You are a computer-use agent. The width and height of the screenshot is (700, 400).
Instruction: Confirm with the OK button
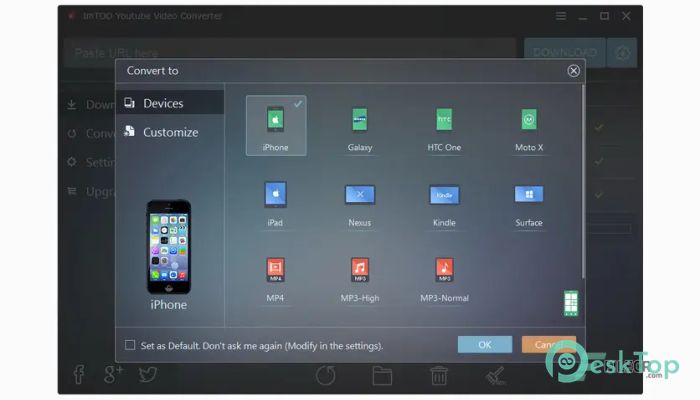(485, 345)
